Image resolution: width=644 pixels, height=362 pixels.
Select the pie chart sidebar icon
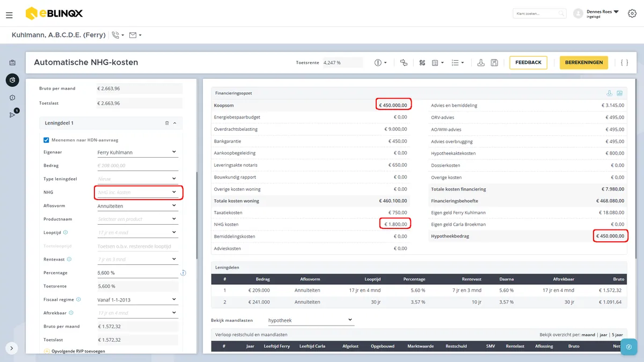click(x=12, y=80)
